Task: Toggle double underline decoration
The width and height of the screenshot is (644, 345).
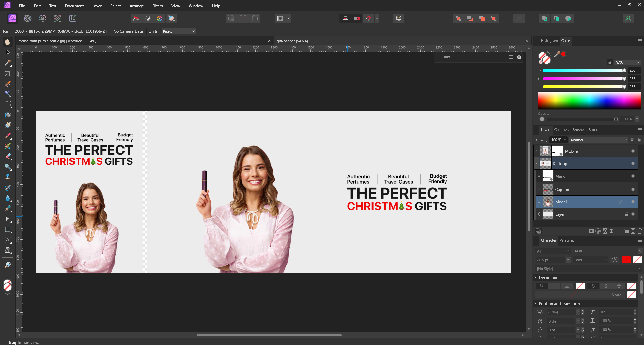Action: point(567,286)
